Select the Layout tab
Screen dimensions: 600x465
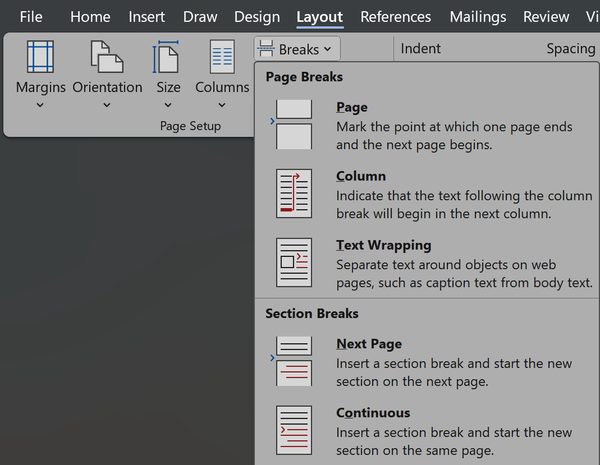[x=320, y=16]
